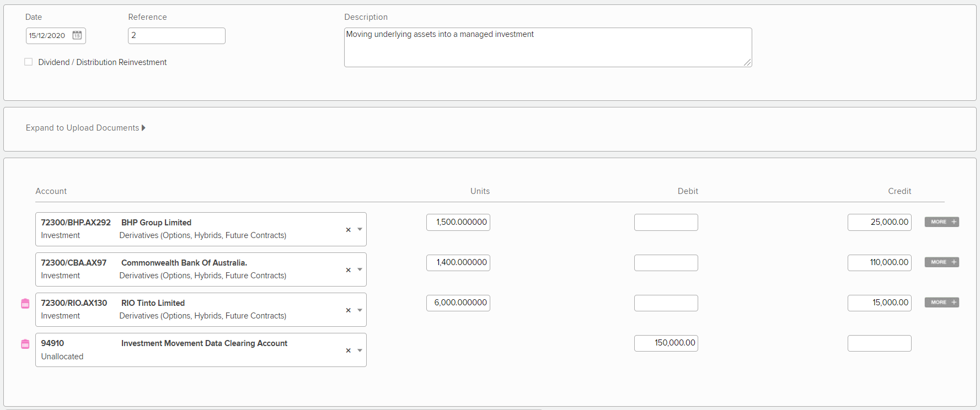Click the clearing account debit field

(x=666, y=343)
